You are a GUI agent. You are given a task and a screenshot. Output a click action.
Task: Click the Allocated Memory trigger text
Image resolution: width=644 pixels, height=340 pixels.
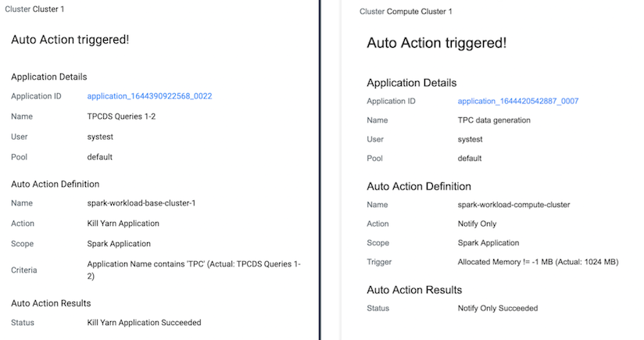538,262
